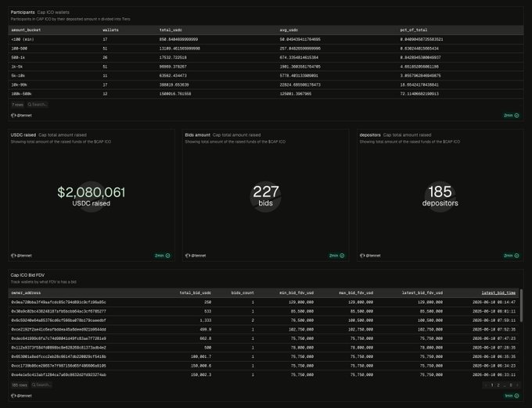Click the bid FDV table vertical scrollbar
532x408 pixels.
click(522, 306)
